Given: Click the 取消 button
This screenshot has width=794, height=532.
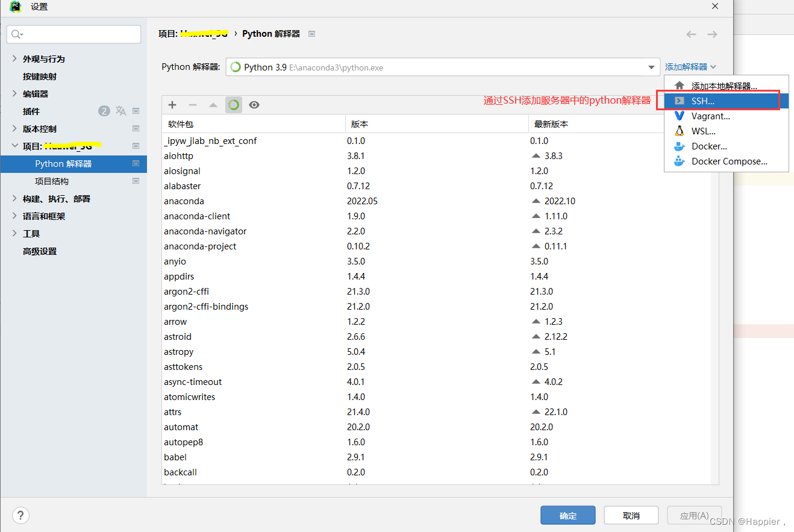Looking at the screenshot, I should 631,515.
